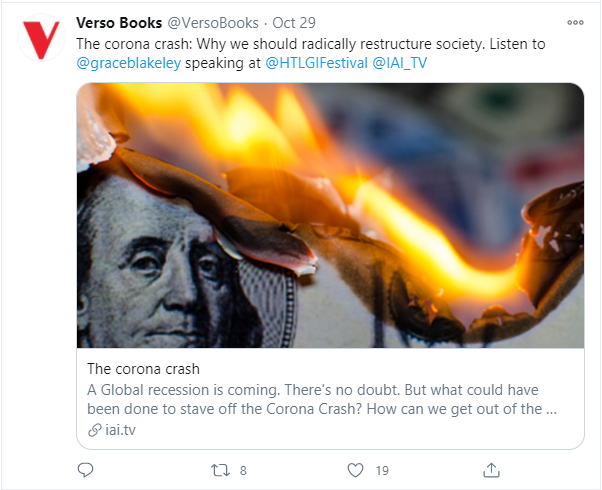Open the @HTLGIFestival mention

(x=316, y=63)
